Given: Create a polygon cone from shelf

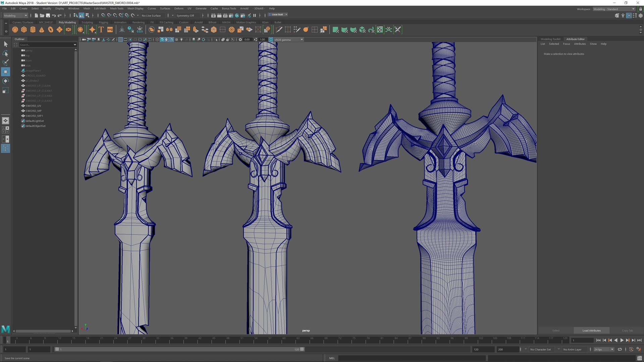Looking at the screenshot, I should pyautogui.click(x=42, y=30).
